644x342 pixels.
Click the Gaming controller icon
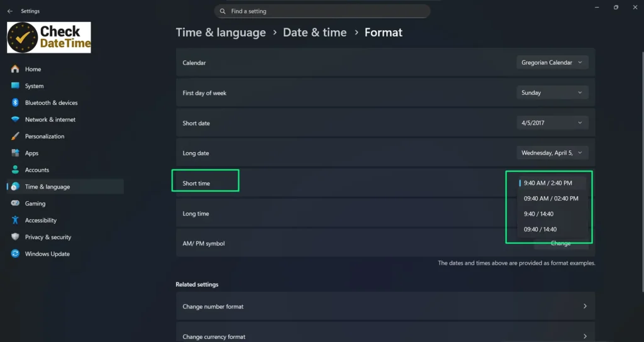(x=15, y=203)
